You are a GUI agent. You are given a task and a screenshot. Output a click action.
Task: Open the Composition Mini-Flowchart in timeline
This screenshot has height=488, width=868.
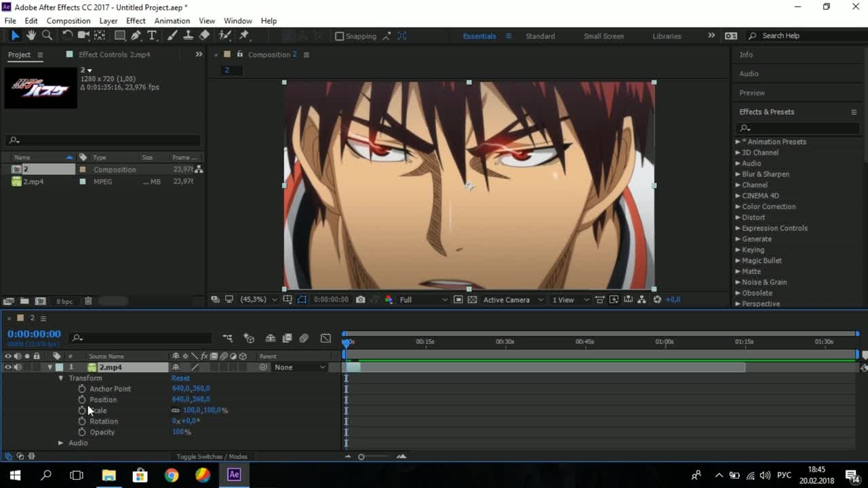(227, 338)
